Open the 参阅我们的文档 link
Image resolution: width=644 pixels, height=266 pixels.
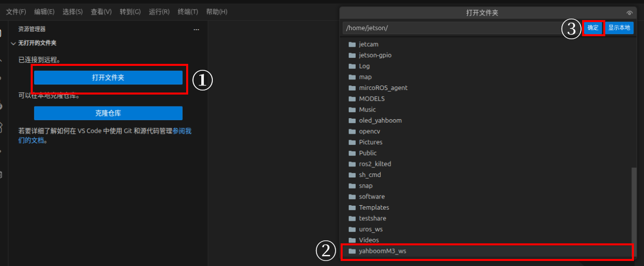tap(182, 131)
